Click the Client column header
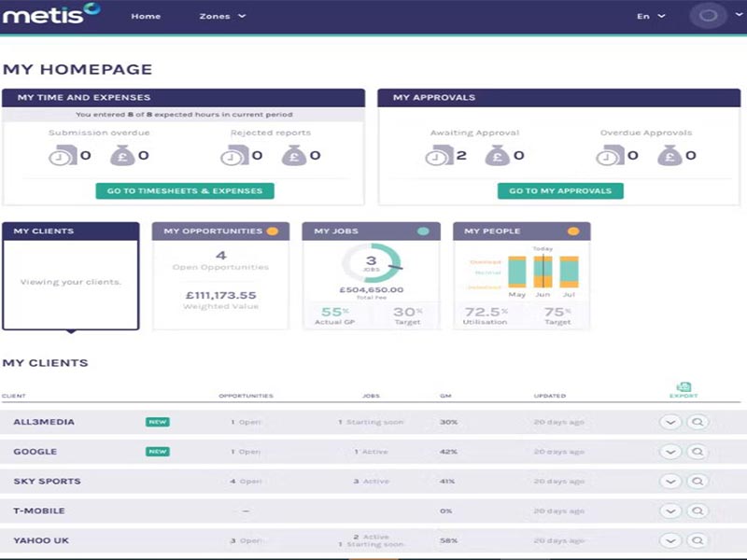This screenshot has width=747, height=560. (x=14, y=396)
